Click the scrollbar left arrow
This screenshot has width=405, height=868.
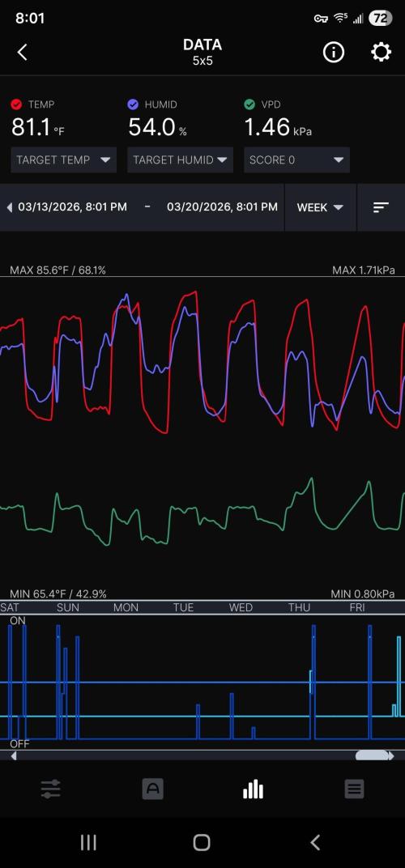point(13,755)
